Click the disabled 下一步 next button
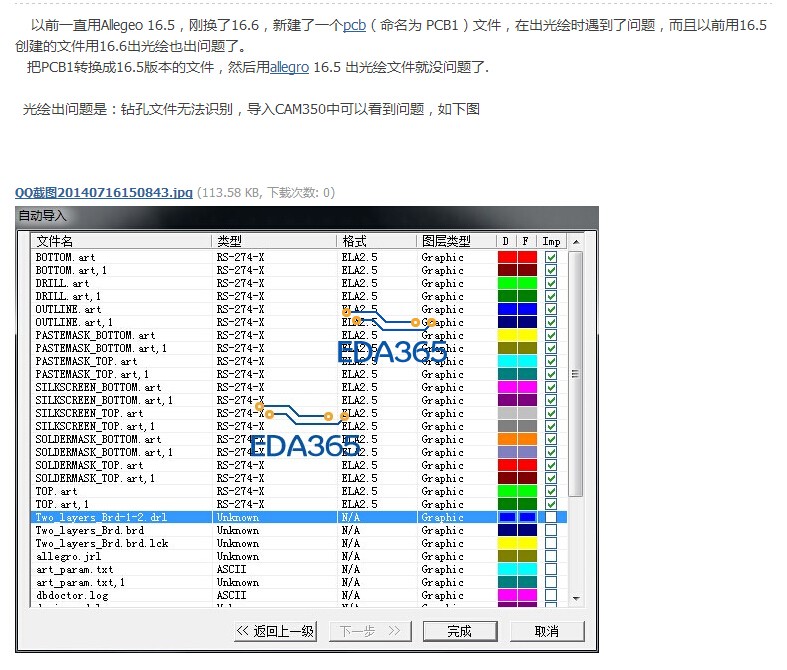The height and width of the screenshot is (670, 787). tap(370, 631)
